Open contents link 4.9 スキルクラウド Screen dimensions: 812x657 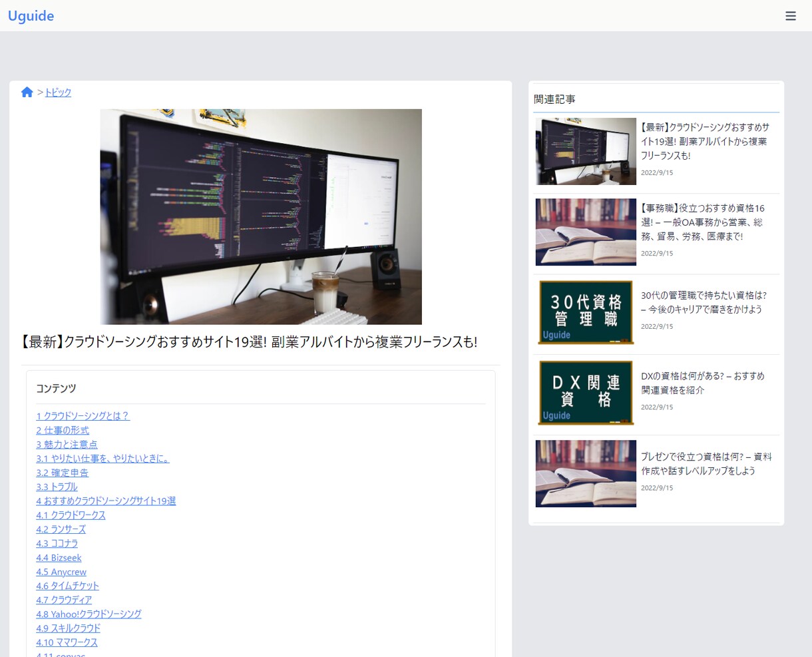point(69,628)
